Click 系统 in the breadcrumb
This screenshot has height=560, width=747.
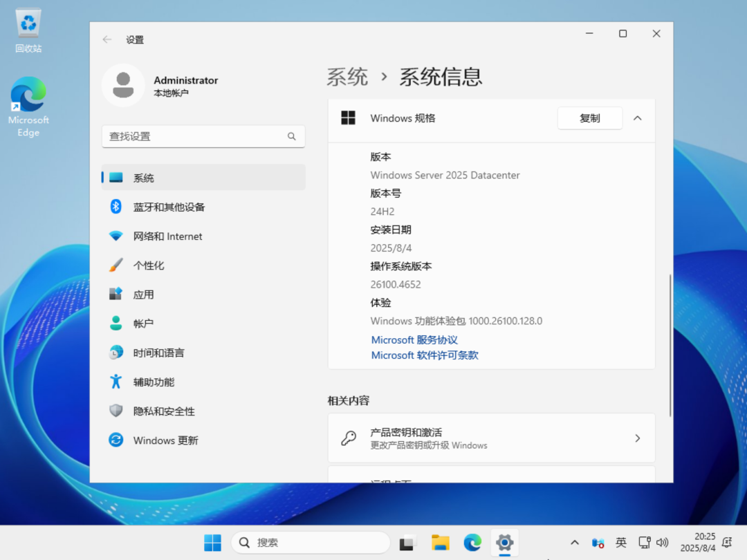(347, 77)
